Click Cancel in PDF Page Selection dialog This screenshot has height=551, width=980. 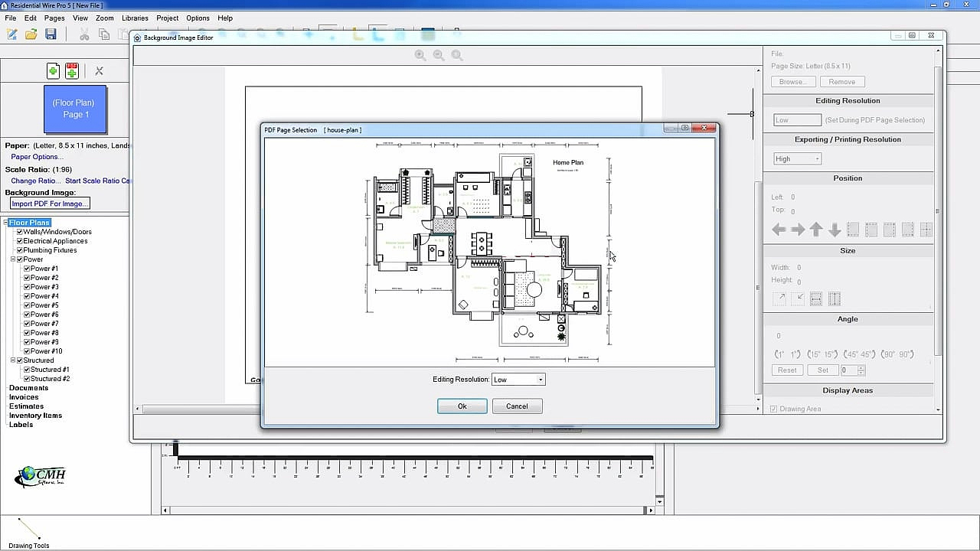tap(517, 406)
